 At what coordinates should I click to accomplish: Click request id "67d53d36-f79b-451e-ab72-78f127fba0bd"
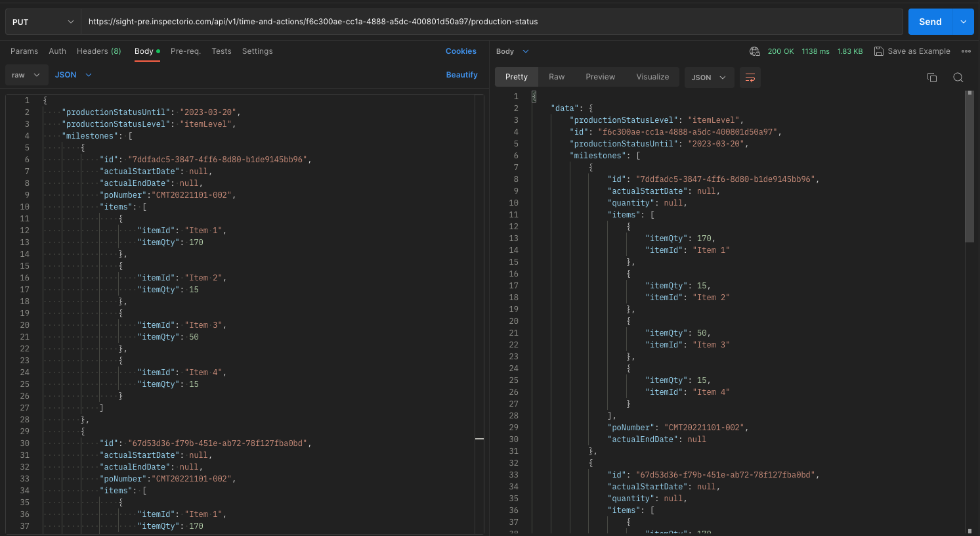pos(217,443)
